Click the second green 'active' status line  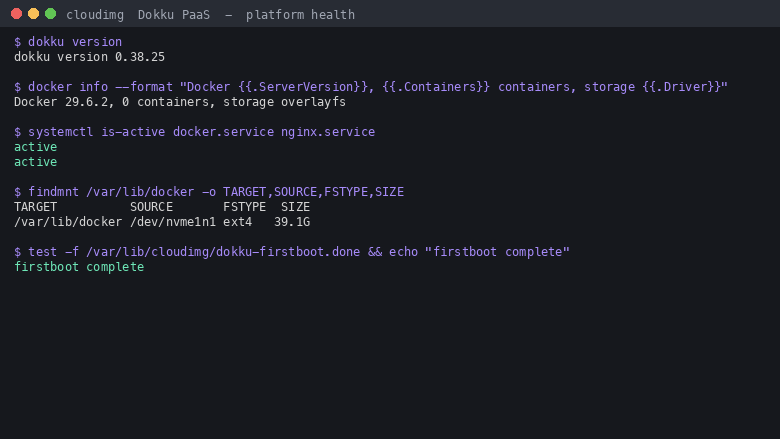click(36, 162)
